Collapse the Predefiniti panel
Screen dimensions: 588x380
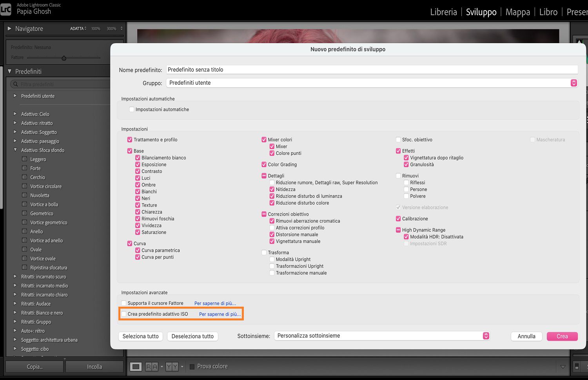10,71
